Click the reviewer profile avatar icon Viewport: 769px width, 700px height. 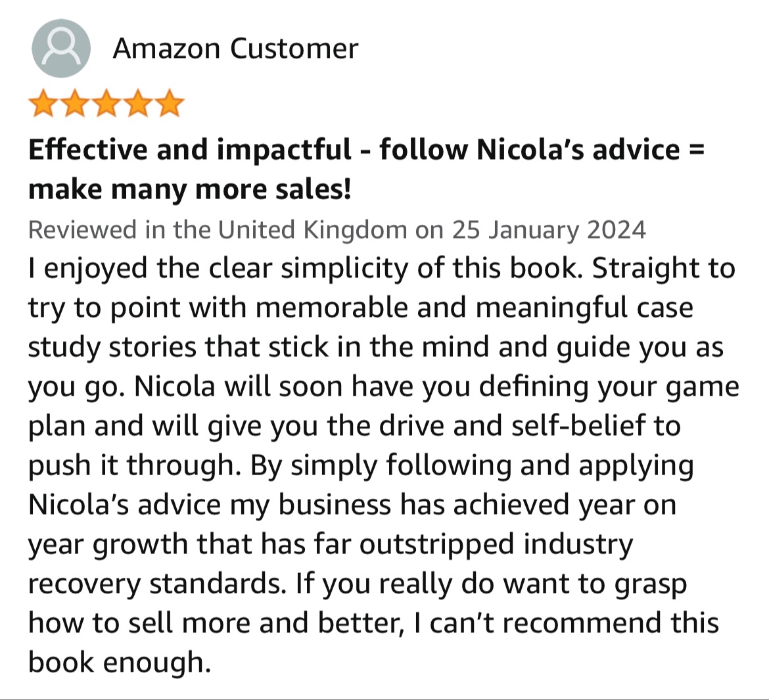click(x=61, y=48)
